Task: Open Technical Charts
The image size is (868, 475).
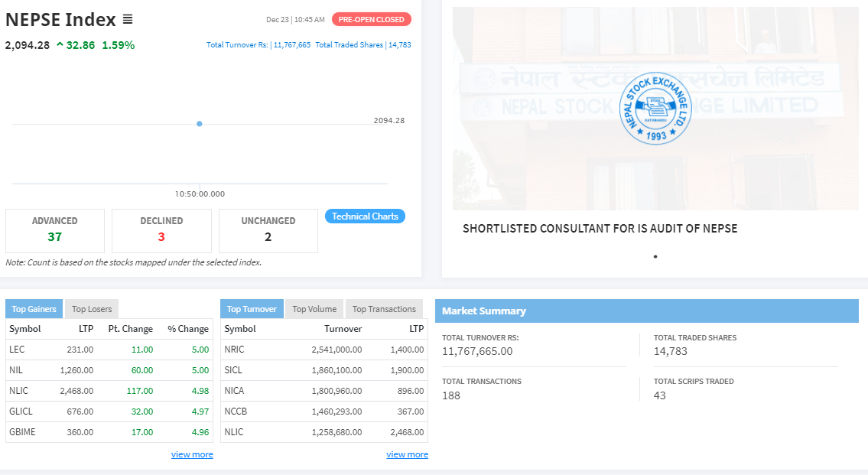Action: point(365,216)
